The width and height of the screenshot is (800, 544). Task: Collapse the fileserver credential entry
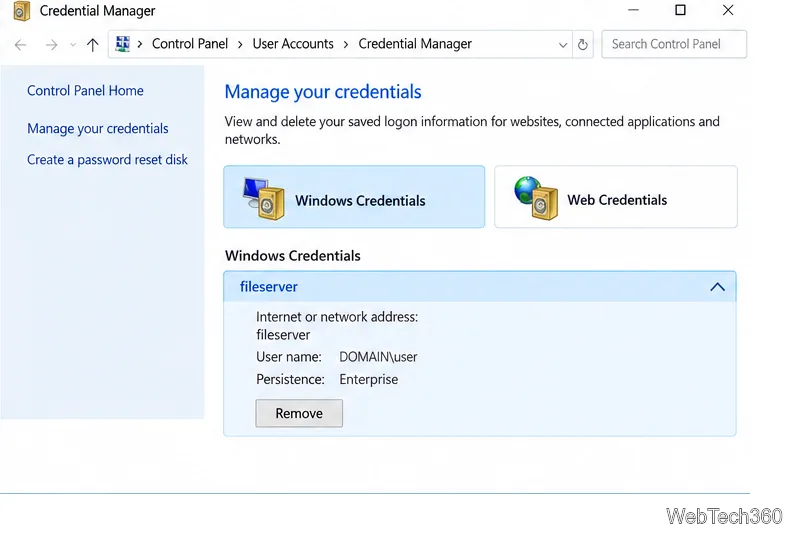(717, 287)
